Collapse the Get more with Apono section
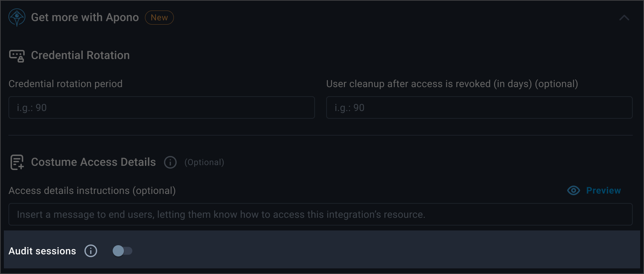The width and height of the screenshot is (644, 274). pyautogui.click(x=624, y=18)
